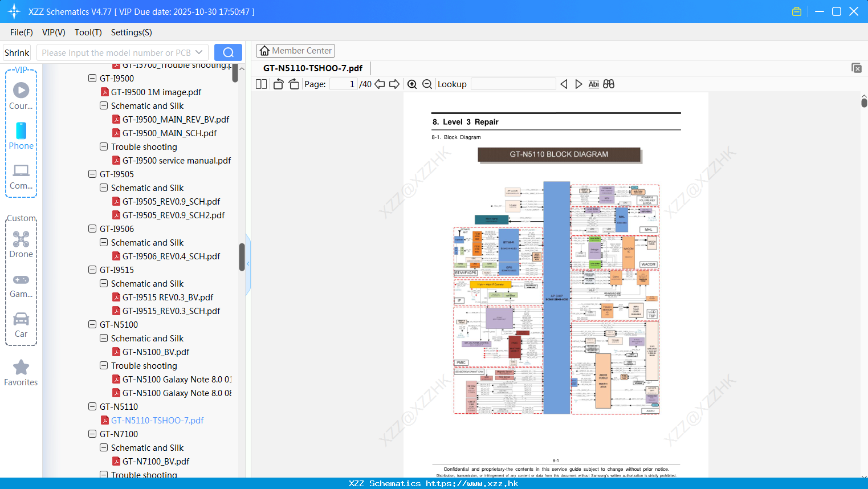868x489 pixels.
Task: Click the blue search button
Action: (228, 52)
